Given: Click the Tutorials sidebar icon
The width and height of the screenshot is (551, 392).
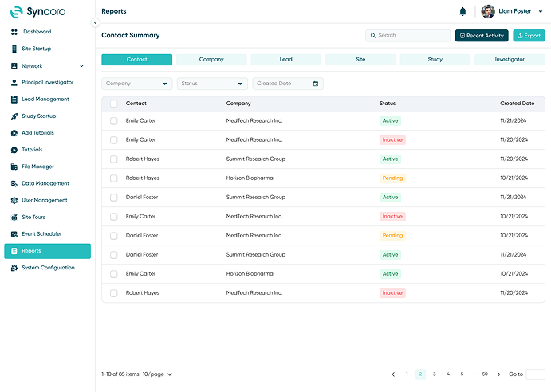Looking at the screenshot, I should click(14, 150).
